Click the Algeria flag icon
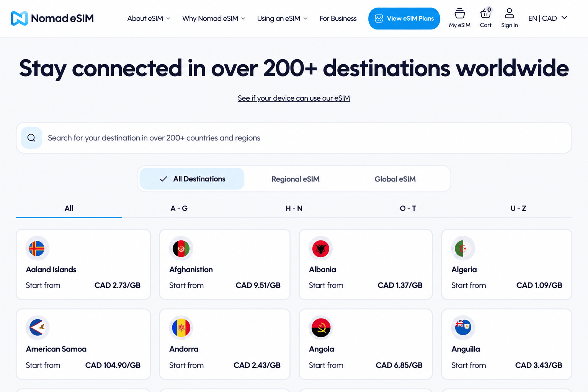The height and width of the screenshot is (392, 588). [x=463, y=248]
